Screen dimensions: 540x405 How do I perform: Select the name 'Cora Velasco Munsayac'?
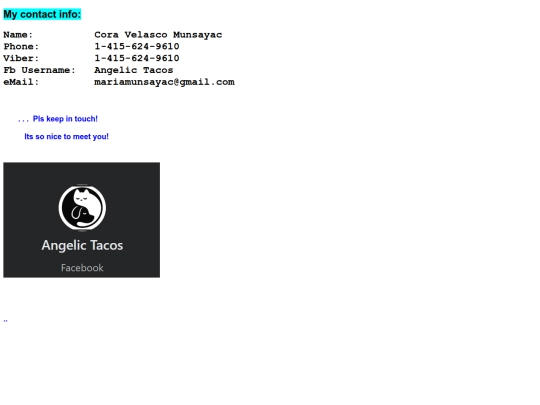pyautogui.click(x=158, y=35)
